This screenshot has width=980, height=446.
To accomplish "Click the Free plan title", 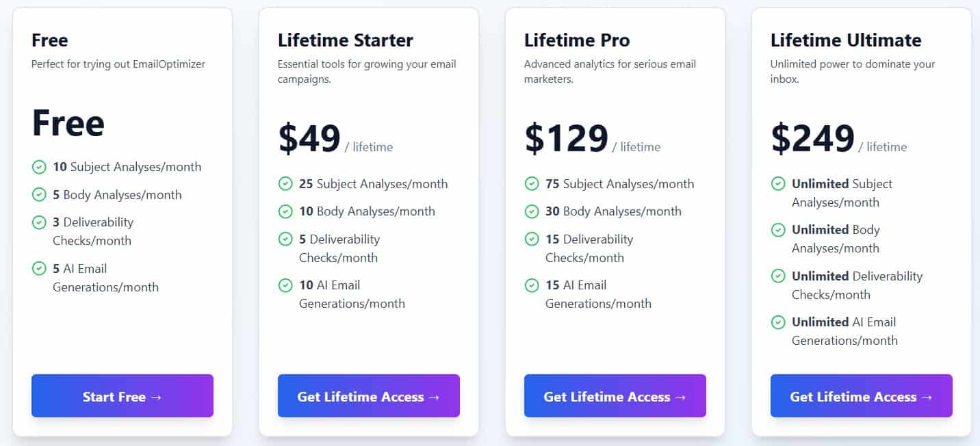I will (x=49, y=40).
